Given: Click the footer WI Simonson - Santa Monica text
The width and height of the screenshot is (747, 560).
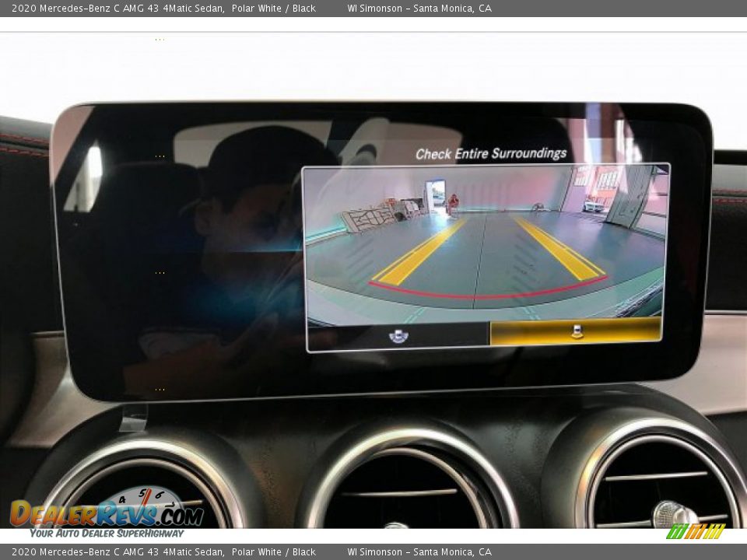Looking at the screenshot, I should (419, 552).
